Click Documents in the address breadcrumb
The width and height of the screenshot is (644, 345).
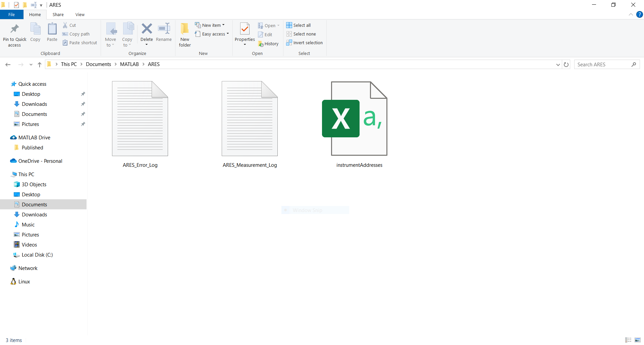tap(98, 64)
